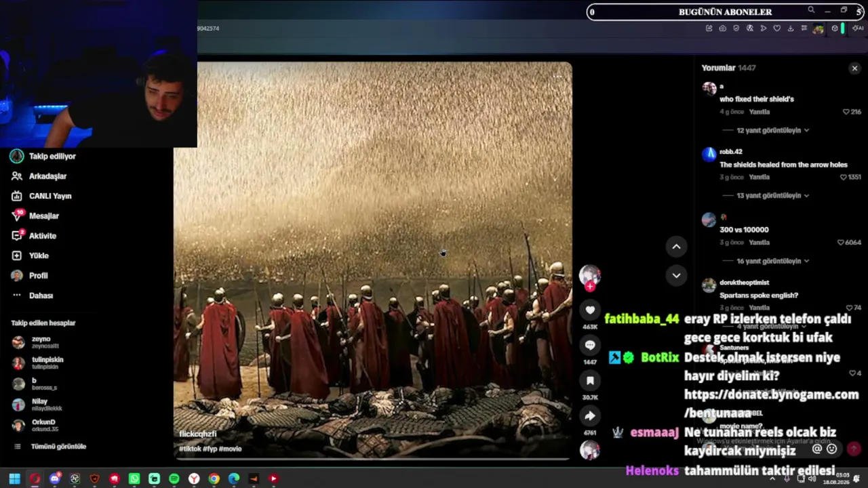This screenshot has width=868, height=488.
Task: Click the browser send play-arrow icon
Action: (763, 28)
